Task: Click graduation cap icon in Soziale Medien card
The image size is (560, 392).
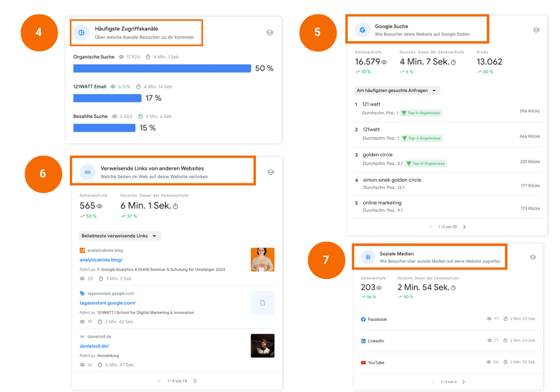Action: click(x=533, y=257)
